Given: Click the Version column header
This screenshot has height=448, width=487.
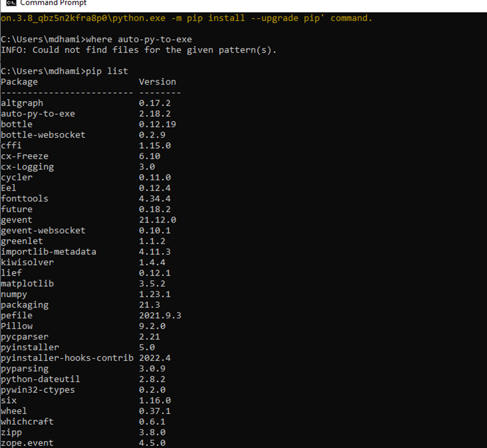Looking at the screenshot, I should tap(157, 81).
